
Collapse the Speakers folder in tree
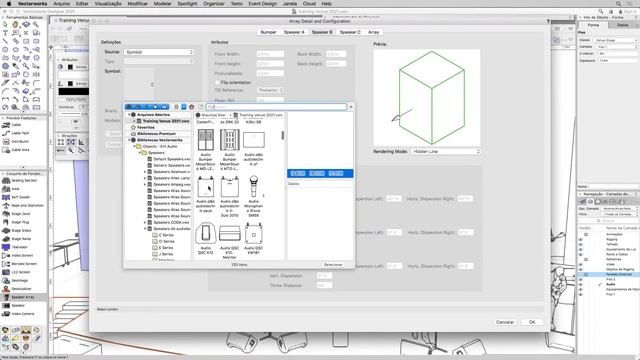pos(139,153)
